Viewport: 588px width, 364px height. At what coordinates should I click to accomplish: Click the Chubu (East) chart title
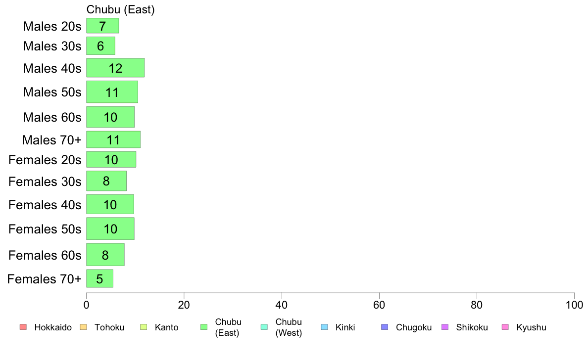[120, 9]
